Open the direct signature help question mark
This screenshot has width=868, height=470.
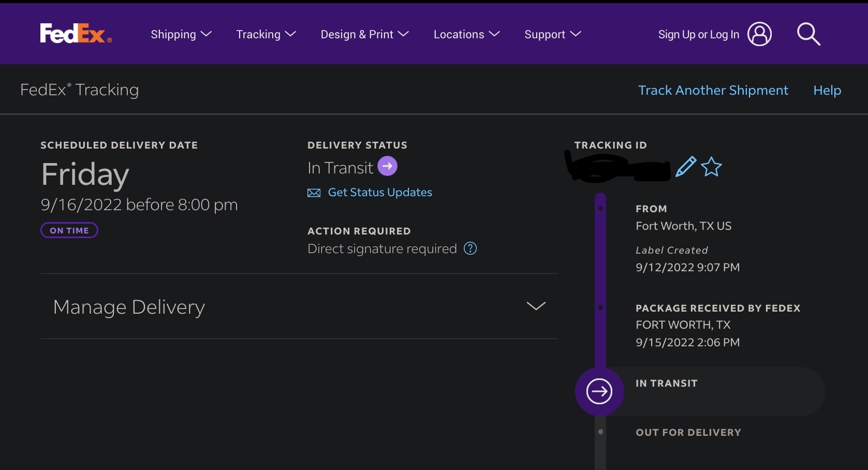(x=470, y=248)
